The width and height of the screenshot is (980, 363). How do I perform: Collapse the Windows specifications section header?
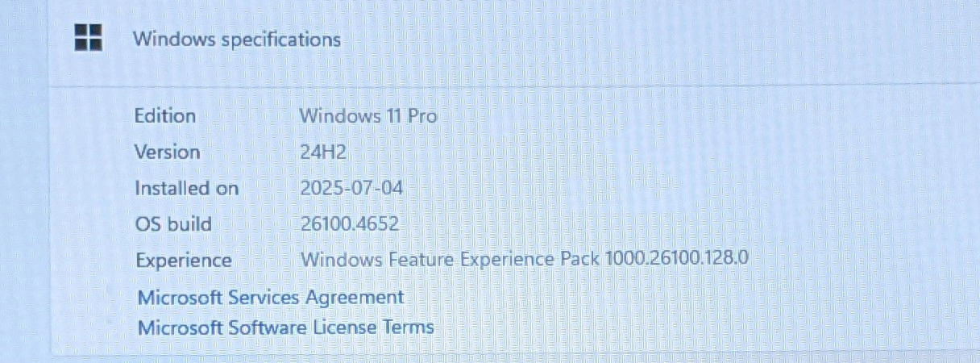click(x=514, y=39)
